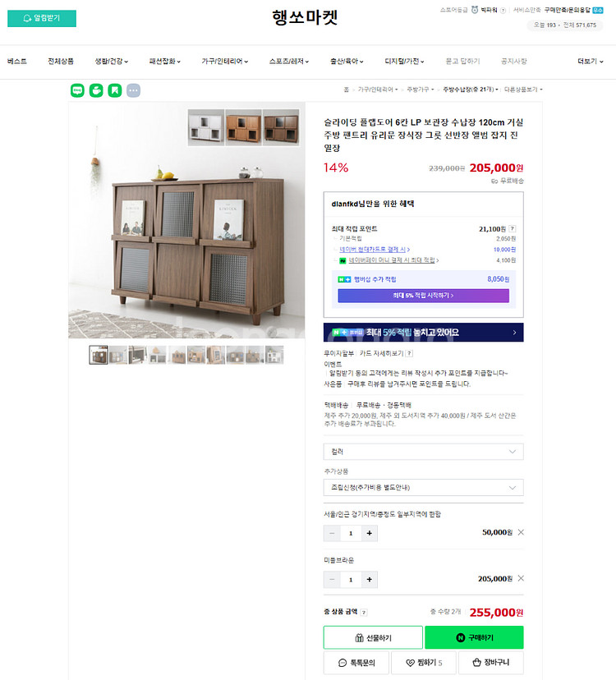Screen dimensions: 616x680
Task: Click the green Line share icon
Action: [78, 90]
